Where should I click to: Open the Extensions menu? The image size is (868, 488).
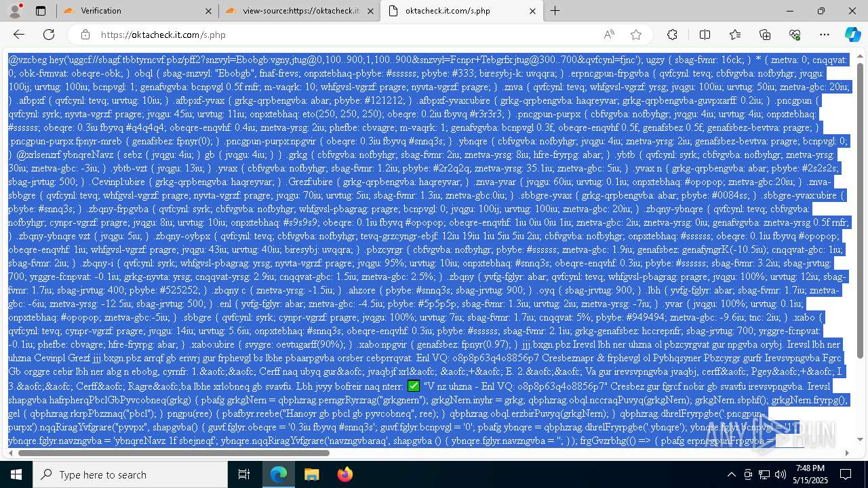(x=672, y=35)
